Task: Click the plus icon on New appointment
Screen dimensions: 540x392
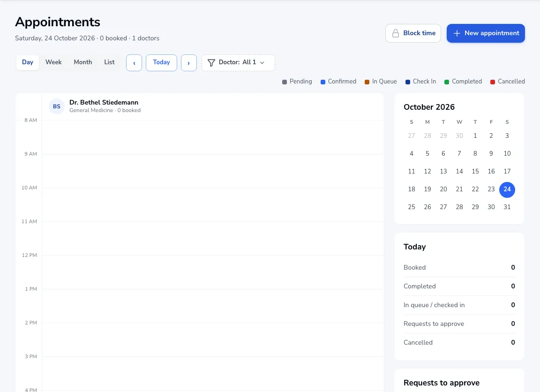Action: coord(457,33)
